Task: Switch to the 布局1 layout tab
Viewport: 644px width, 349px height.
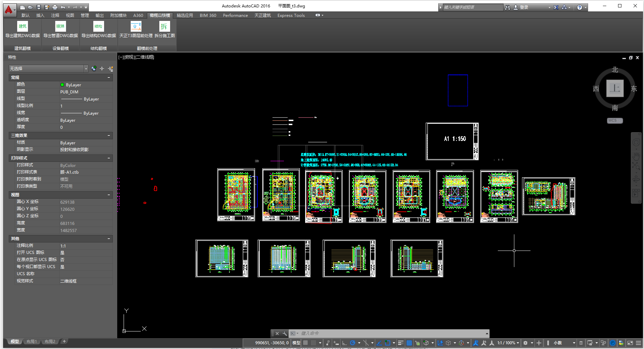Action: (x=32, y=342)
